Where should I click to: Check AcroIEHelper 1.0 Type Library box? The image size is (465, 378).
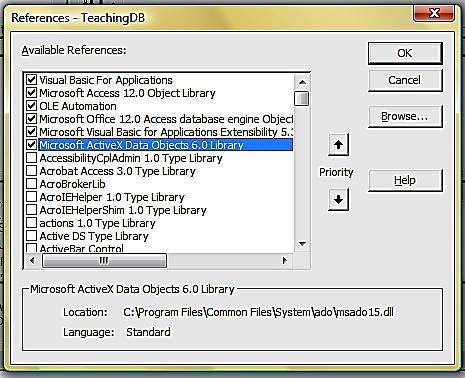point(31,197)
